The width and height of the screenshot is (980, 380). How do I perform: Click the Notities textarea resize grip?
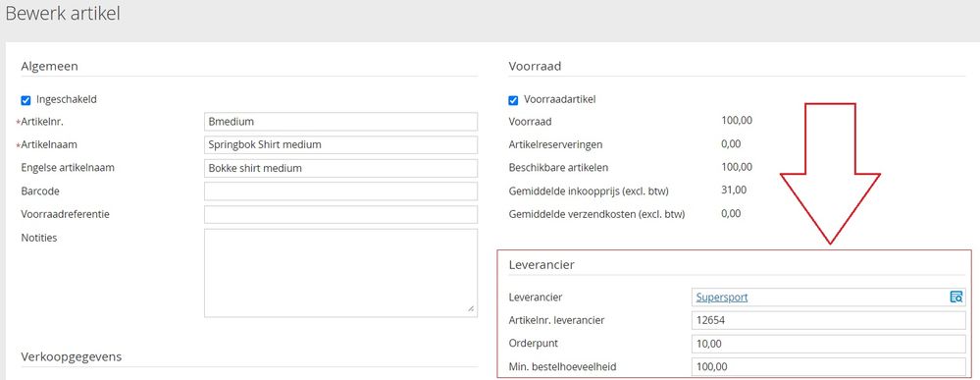(471, 308)
